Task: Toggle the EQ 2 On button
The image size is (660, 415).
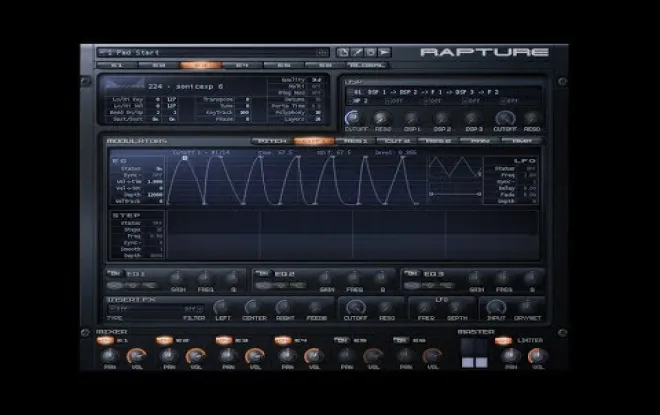Action: tap(262, 274)
